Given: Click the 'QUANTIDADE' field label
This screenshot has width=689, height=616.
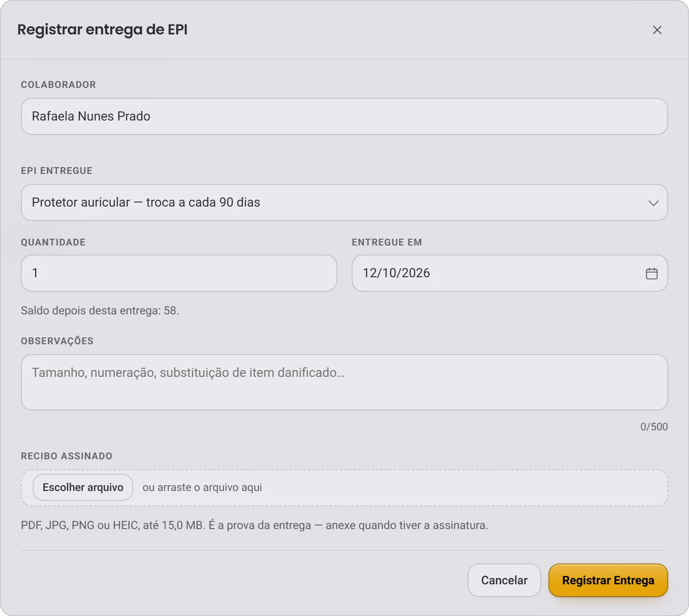Looking at the screenshot, I should [x=53, y=242].
